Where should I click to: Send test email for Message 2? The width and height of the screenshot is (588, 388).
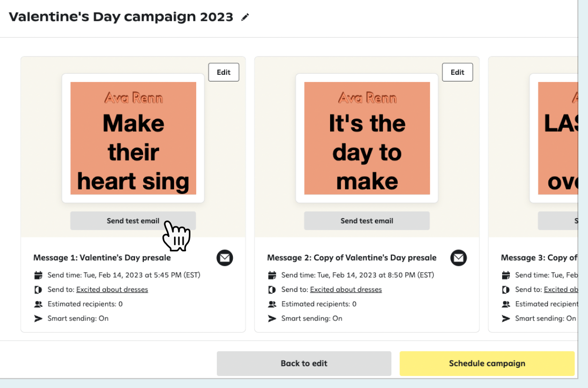pyautogui.click(x=367, y=221)
